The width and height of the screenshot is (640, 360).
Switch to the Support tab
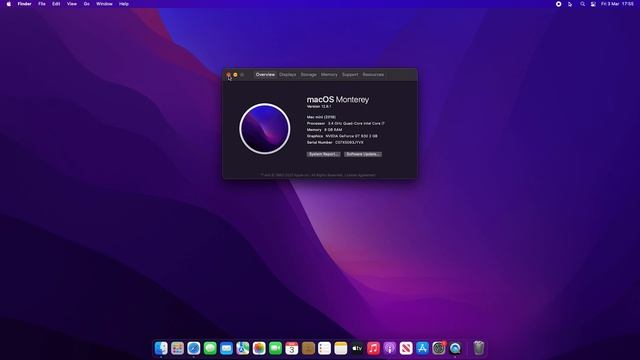[350, 75]
